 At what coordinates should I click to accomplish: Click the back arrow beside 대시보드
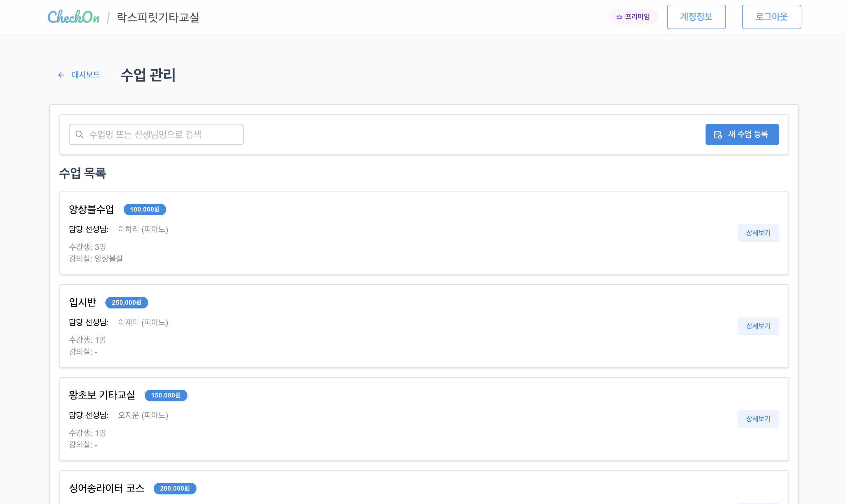tap(61, 75)
